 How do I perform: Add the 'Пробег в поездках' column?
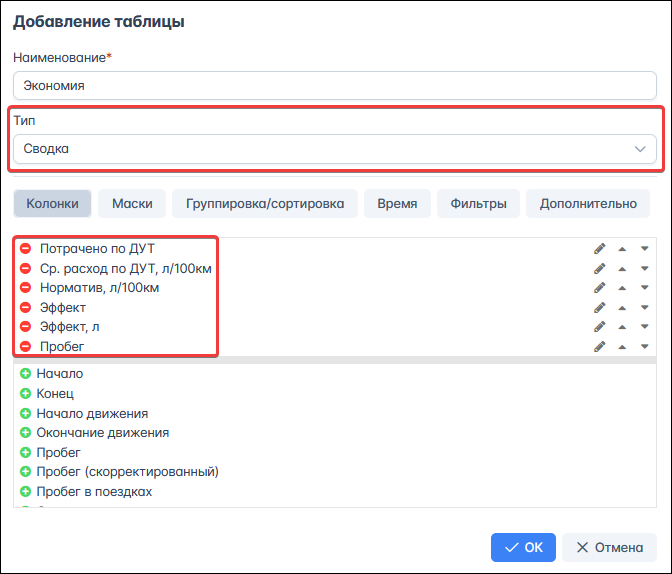click(x=26, y=492)
